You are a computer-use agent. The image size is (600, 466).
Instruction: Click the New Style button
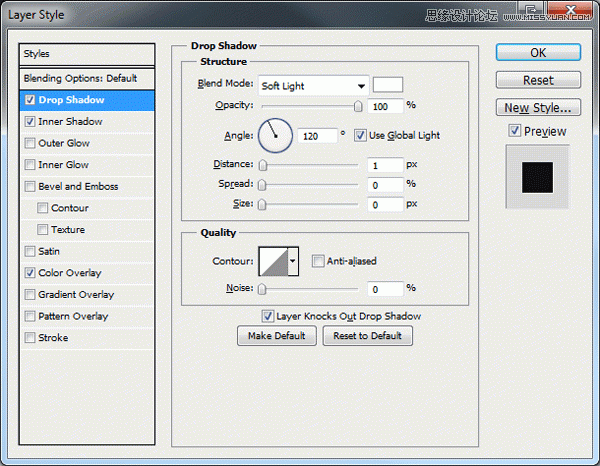tap(538, 107)
